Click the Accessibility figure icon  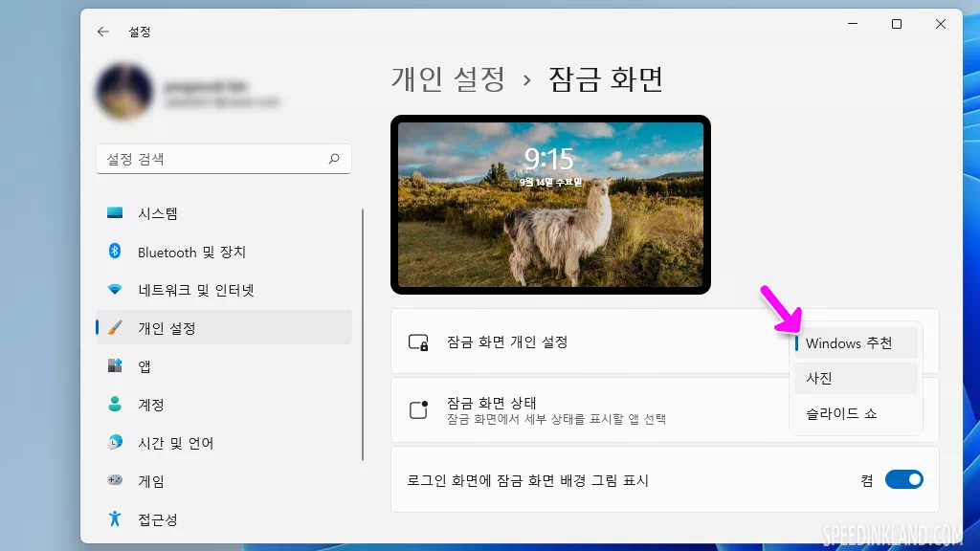(x=115, y=518)
